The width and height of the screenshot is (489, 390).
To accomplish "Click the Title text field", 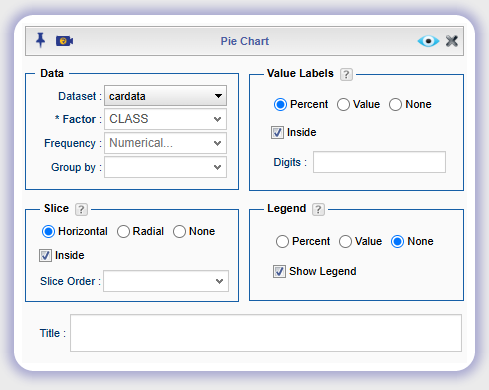I will click(x=266, y=333).
